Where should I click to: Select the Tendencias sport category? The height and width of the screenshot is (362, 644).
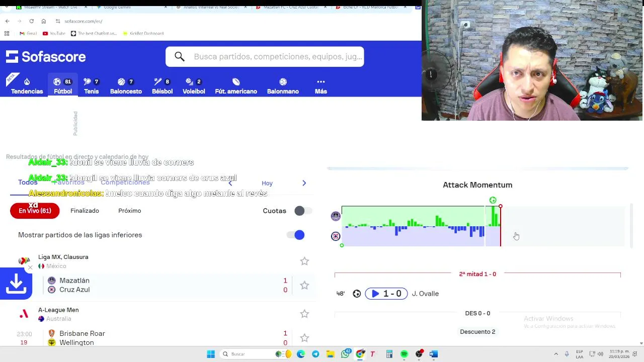(x=27, y=86)
